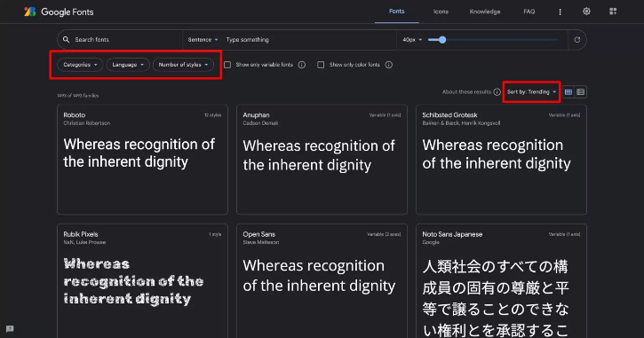
Task: Open the Open Sans font card
Action: tap(322, 281)
